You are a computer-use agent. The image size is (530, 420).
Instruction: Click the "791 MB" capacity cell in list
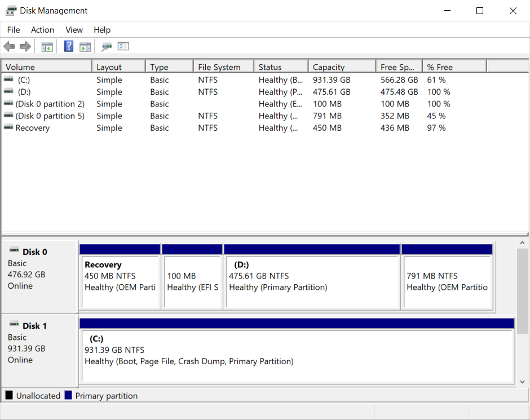327,116
